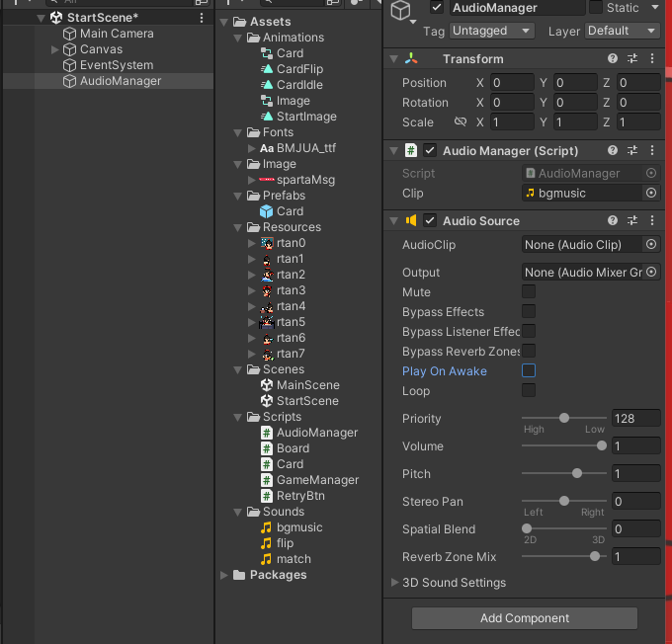Open the Transform preset selector icon
This screenshot has height=644, width=672.
[632, 58]
